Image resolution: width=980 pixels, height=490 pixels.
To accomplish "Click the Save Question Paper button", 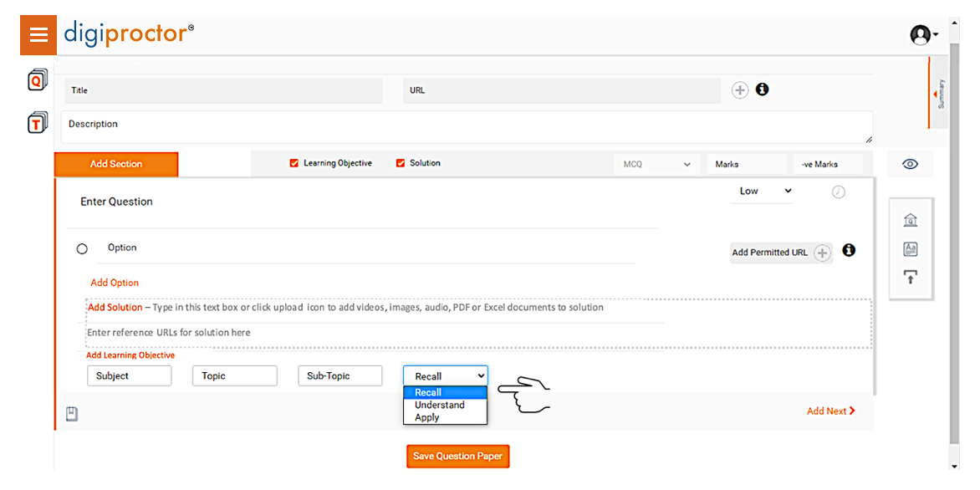I will tap(458, 457).
